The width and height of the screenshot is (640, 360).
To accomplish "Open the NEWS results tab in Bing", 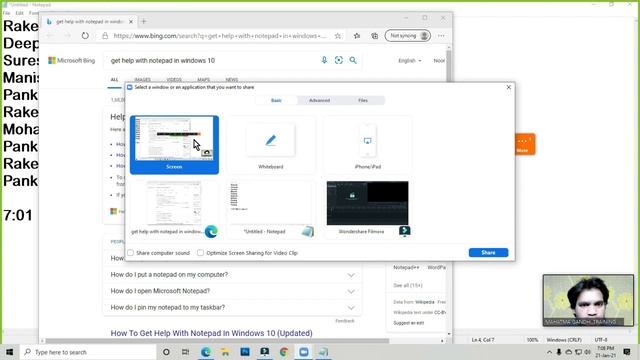I will point(232,80).
